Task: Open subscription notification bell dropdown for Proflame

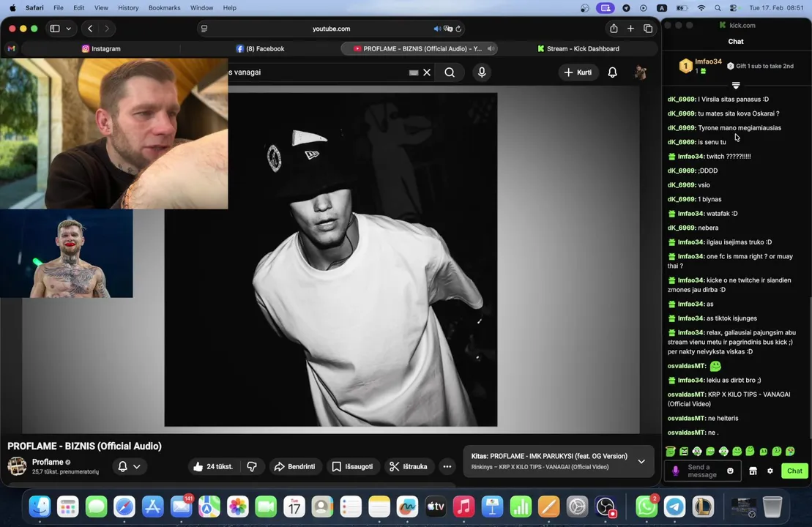Action: click(130, 466)
